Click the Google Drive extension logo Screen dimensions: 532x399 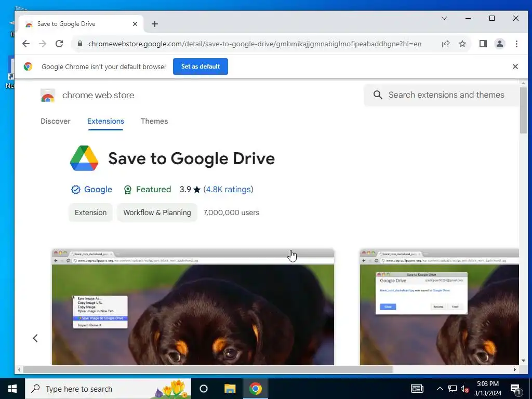click(84, 158)
